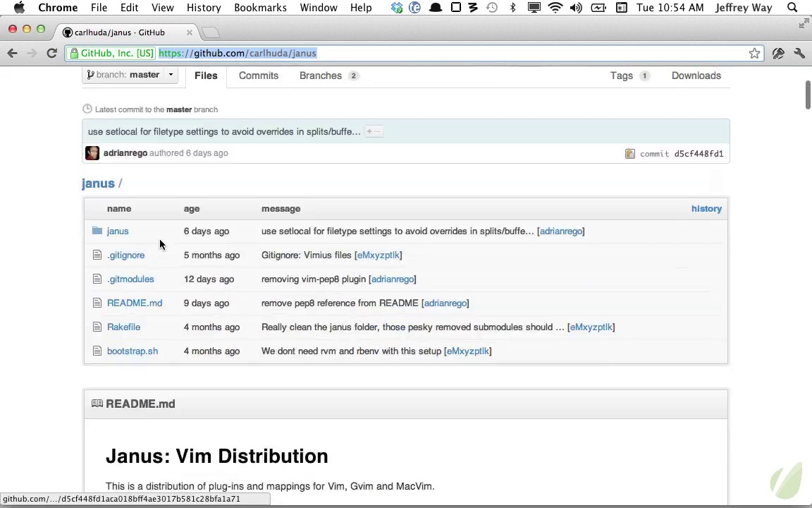Click adrianrego's avatar thumbnail

click(92, 153)
